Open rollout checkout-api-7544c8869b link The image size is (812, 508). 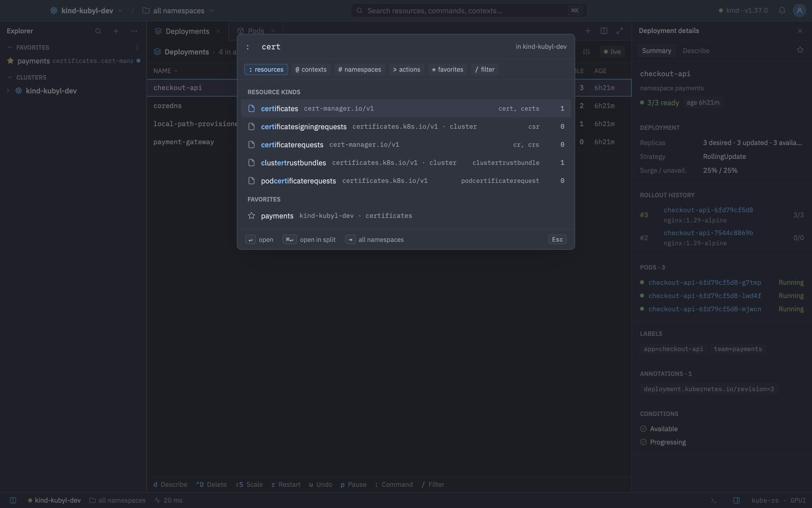(708, 233)
